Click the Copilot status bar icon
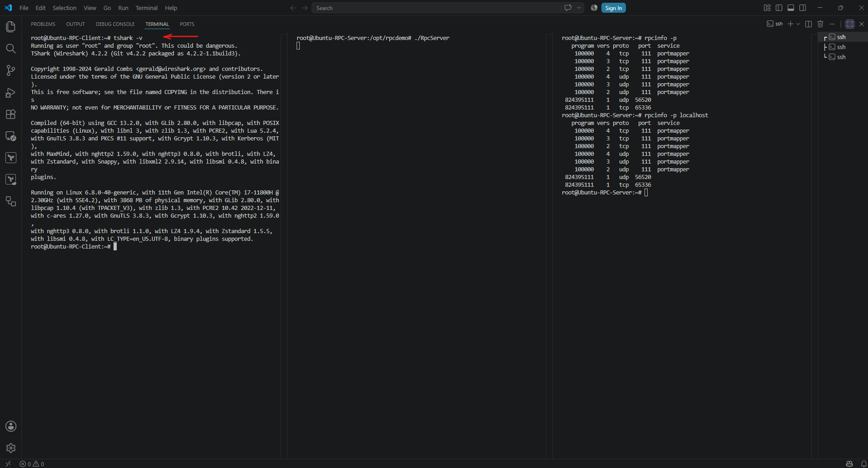Image resolution: width=868 pixels, height=468 pixels. pos(849,464)
